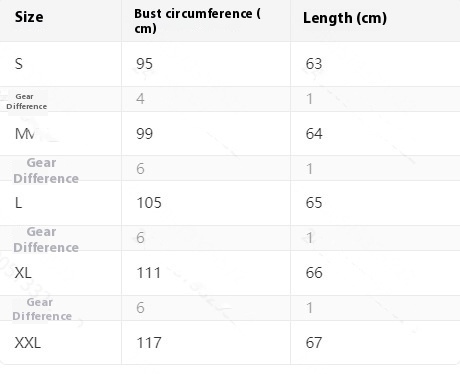Click the gear difference bust value 4

(140, 99)
